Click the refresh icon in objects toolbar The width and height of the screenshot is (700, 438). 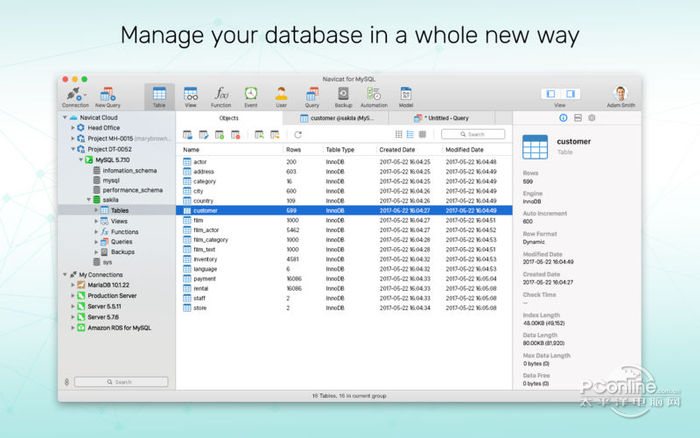pos(297,134)
